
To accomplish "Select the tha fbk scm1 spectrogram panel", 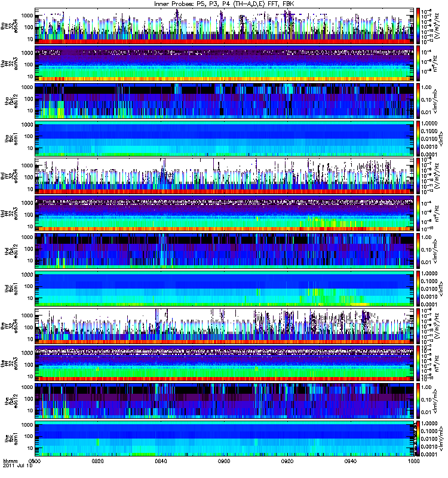I will click(x=225, y=139).
